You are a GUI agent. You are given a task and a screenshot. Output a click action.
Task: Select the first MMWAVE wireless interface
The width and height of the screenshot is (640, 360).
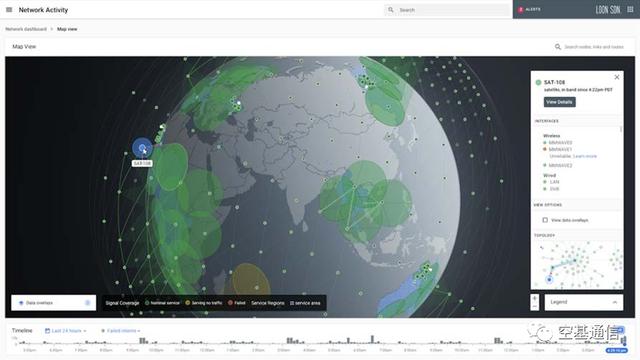click(x=558, y=142)
